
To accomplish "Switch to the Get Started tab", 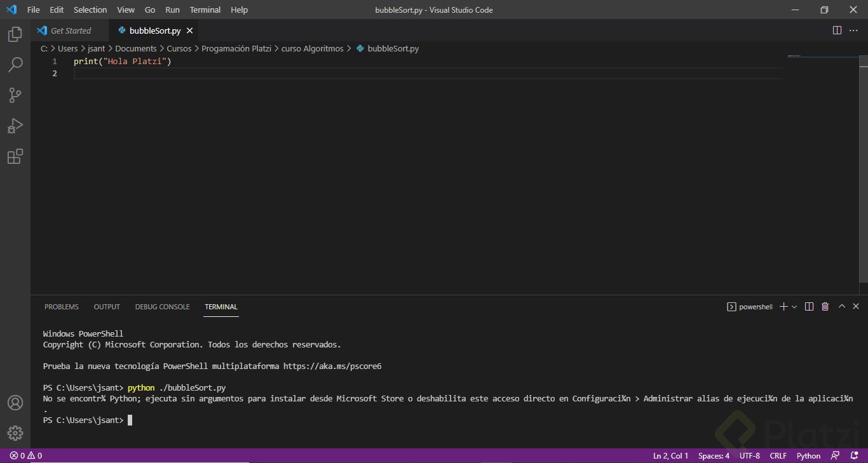I will coord(70,30).
